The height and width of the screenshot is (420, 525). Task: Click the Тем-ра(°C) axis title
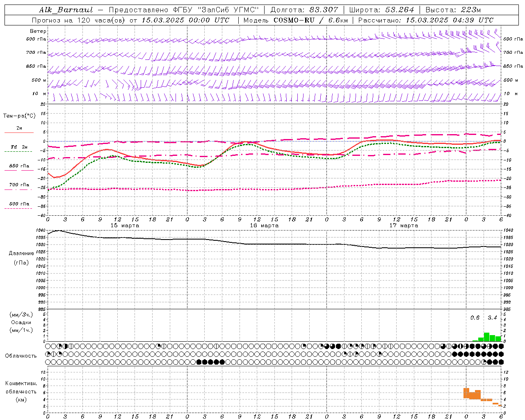(19, 116)
